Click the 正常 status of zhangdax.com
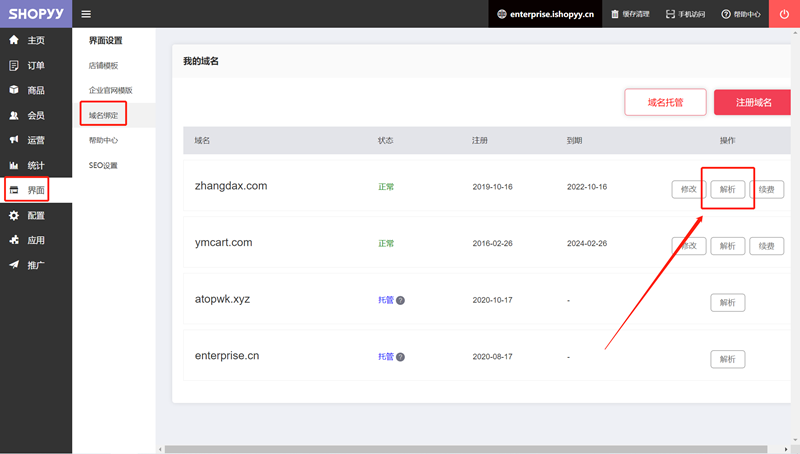 (386, 187)
